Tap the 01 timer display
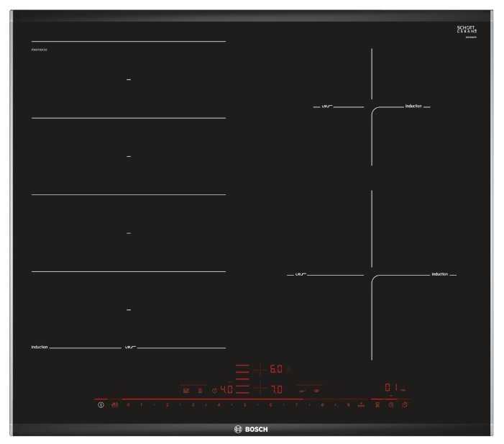Viewport: 504px width, 444px height. (x=390, y=387)
